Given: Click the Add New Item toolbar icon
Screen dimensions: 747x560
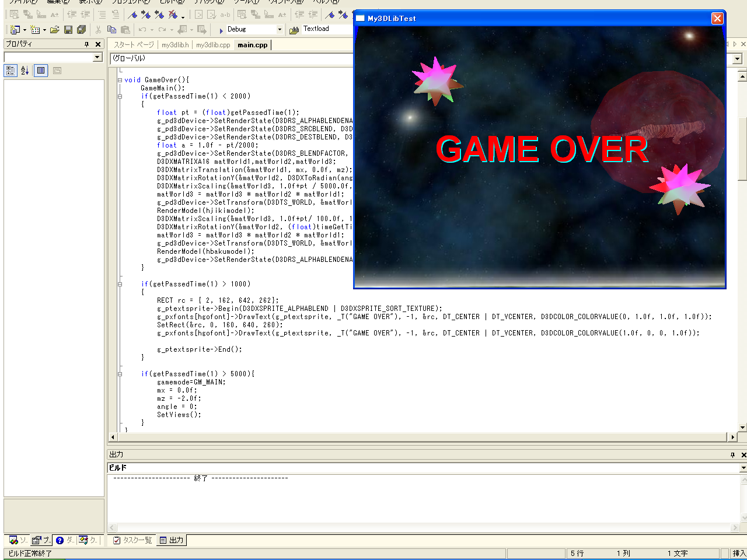Looking at the screenshot, I should [x=34, y=29].
